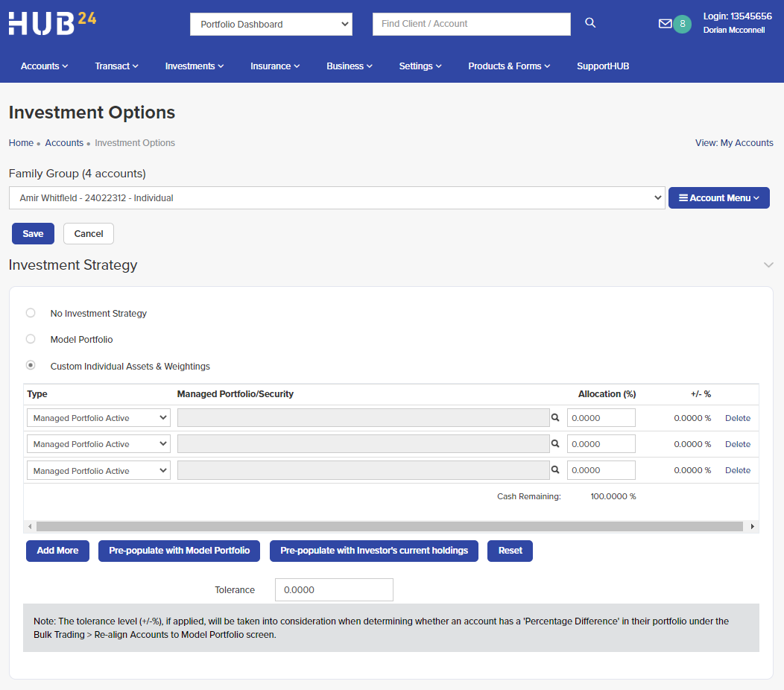Viewport: 784px width, 690px height.
Task: Open the messages envelope icon
Action: pos(664,23)
